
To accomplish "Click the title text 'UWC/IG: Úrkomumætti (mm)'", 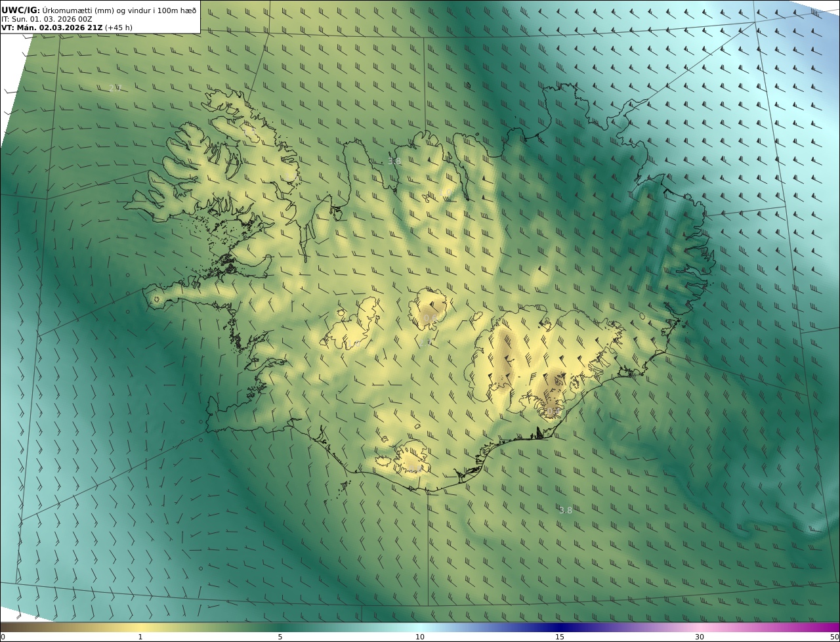I will [x=58, y=10].
